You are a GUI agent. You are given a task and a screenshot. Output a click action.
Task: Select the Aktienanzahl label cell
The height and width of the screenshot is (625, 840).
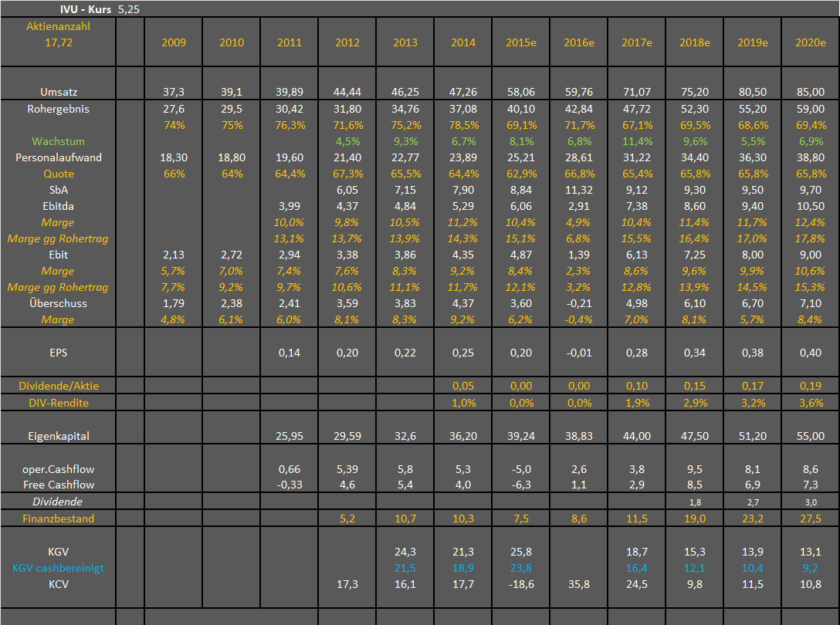(59, 26)
